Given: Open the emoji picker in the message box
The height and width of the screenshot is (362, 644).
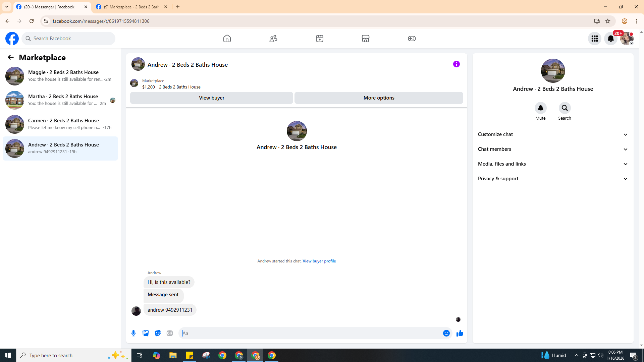Looking at the screenshot, I should coord(446,333).
